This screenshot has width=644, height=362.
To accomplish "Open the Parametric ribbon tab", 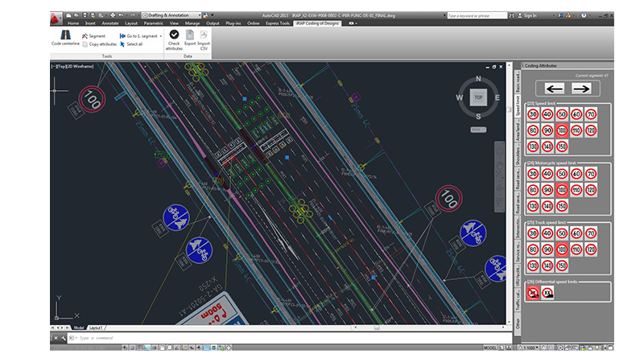I will coord(154,23).
